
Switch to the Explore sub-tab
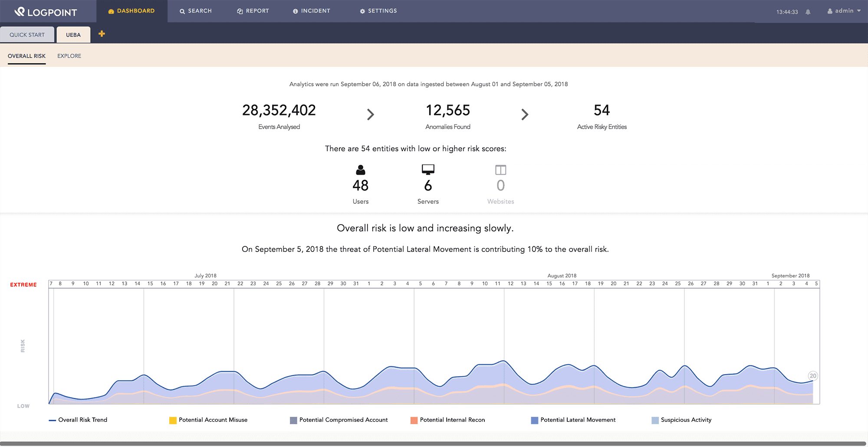(x=69, y=56)
